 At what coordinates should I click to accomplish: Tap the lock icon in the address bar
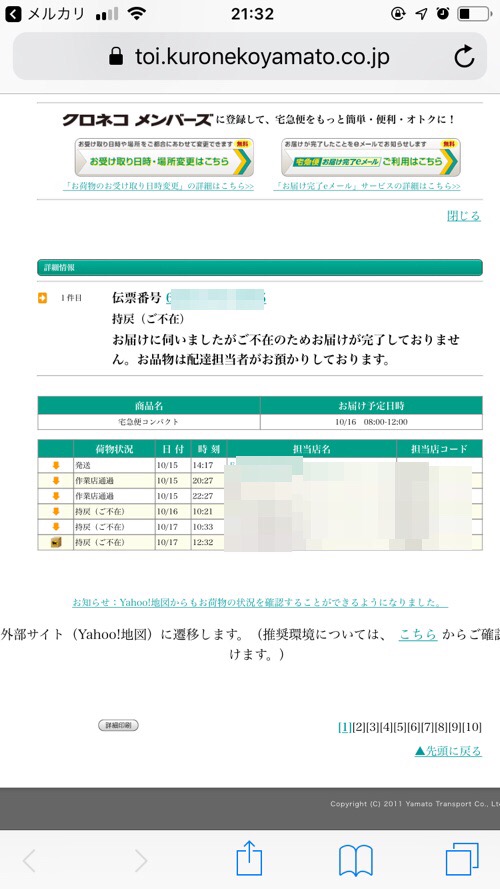(x=116, y=56)
